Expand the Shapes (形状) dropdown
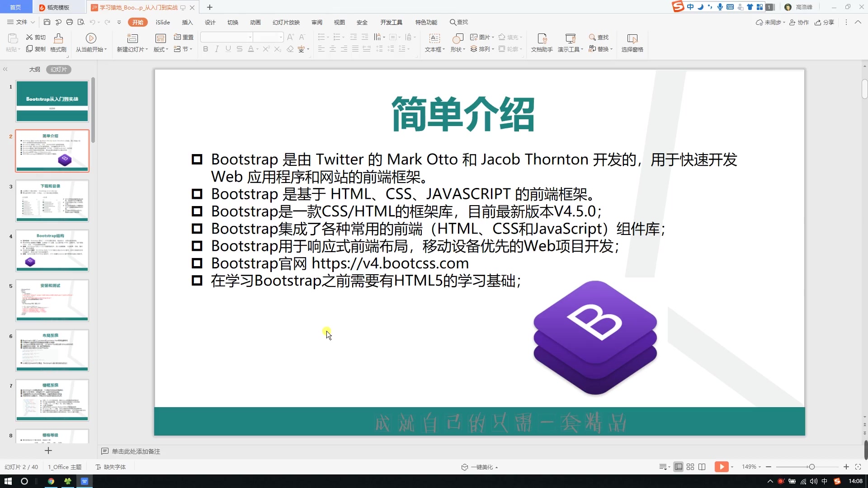Image resolution: width=868 pixels, height=488 pixels. click(458, 49)
